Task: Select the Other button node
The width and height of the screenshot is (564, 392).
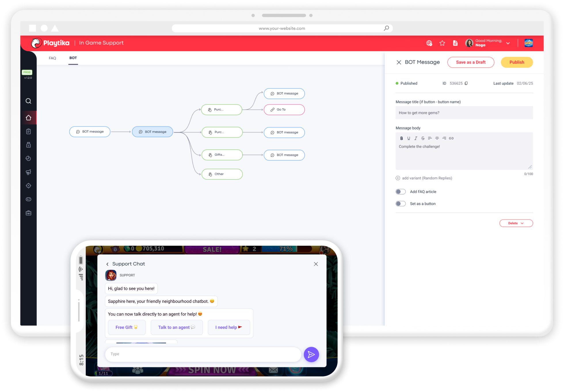Action: 222,174
